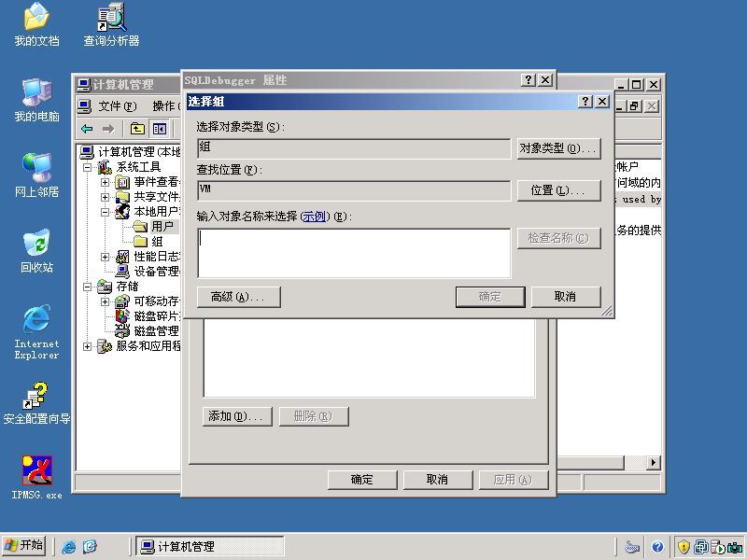The image size is (747, 560).
Task: Collapse the 本地用户 tree node
Action: coord(105,213)
